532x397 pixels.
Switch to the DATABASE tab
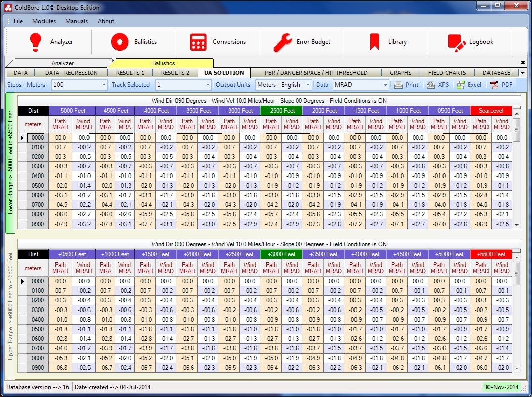tap(497, 73)
